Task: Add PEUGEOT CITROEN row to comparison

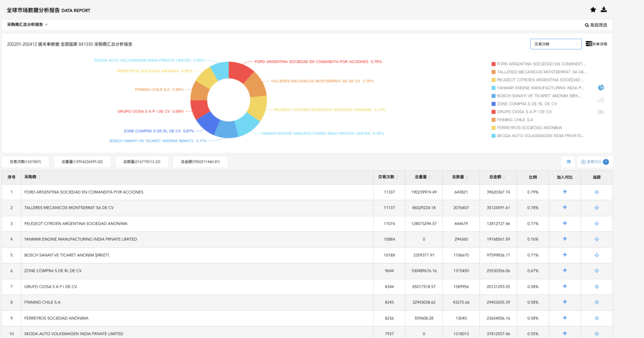Action: [565, 224]
